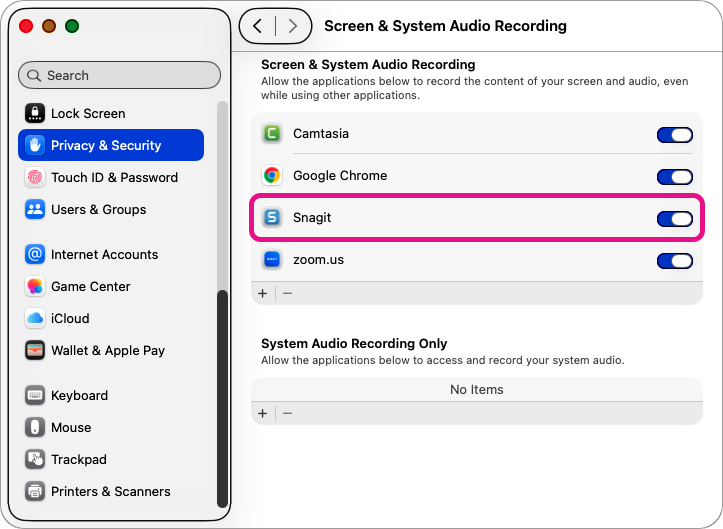Click the green zoom window button
The width and height of the screenshot is (723, 529).
point(72,26)
